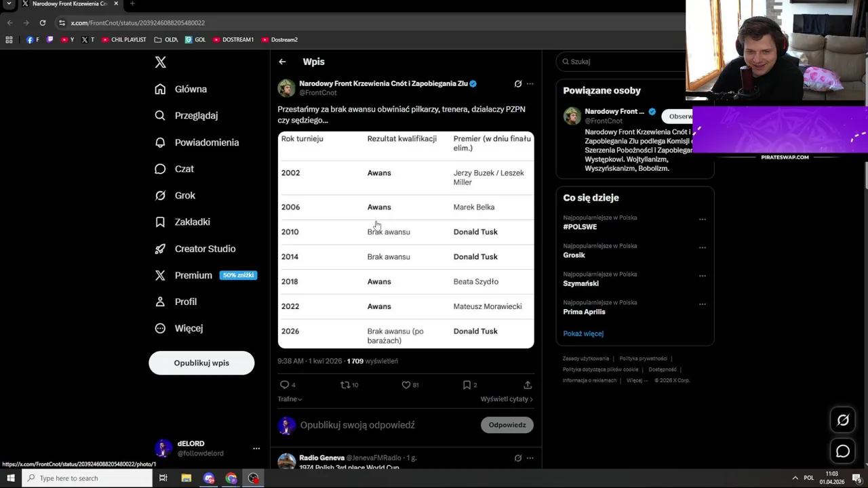The width and height of the screenshot is (868, 488).
Task: Show hidden system tray icons
Action: (795, 479)
